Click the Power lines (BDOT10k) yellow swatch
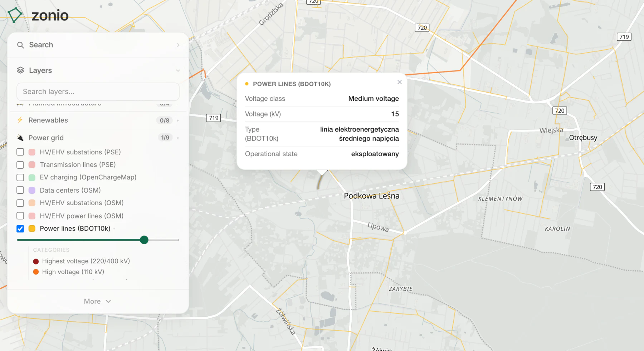The width and height of the screenshot is (644, 351). (32, 229)
